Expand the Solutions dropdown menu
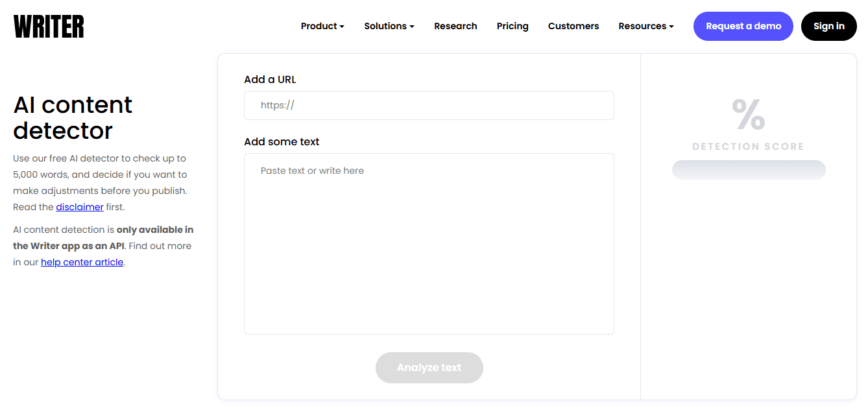This screenshot has width=868, height=408. click(389, 26)
